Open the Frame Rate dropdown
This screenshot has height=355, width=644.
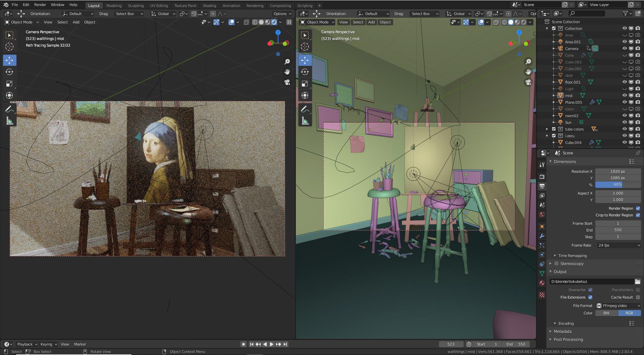(618, 245)
